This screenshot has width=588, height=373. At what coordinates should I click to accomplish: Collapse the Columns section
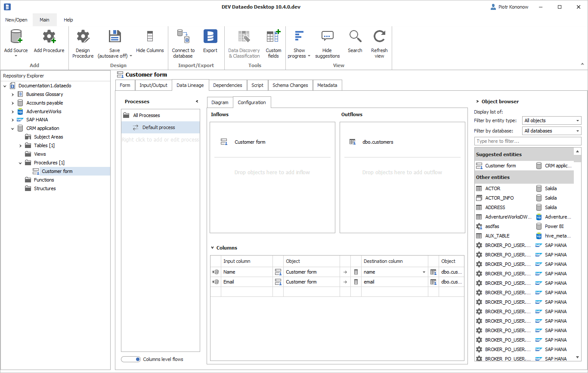pos(213,248)
